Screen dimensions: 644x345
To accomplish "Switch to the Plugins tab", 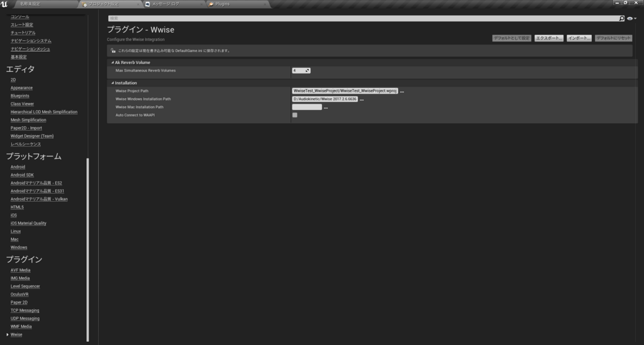I will (222, 4).
